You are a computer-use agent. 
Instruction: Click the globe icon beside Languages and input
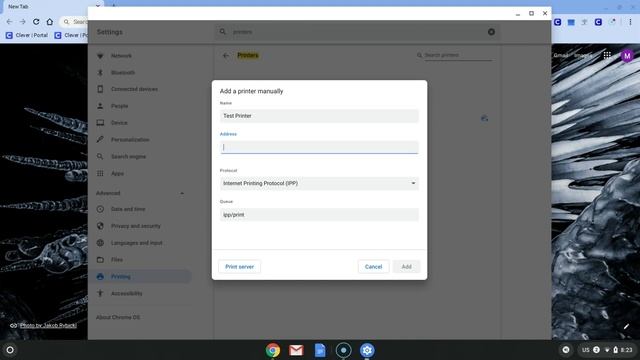(x=100, y=243)
